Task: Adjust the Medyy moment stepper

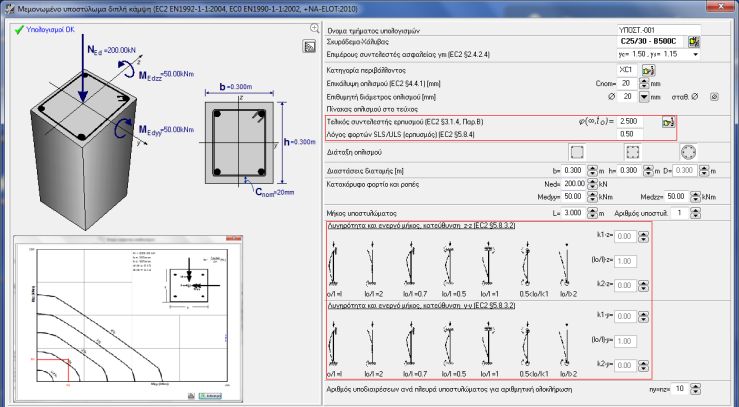Action: point(592,196)
